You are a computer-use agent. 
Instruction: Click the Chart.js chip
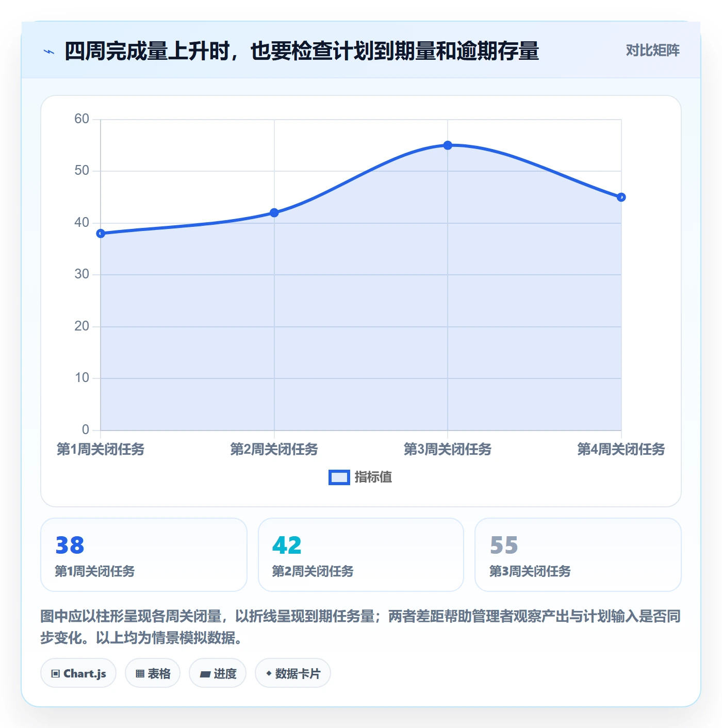pyautogui.click(x=78, y=673)
